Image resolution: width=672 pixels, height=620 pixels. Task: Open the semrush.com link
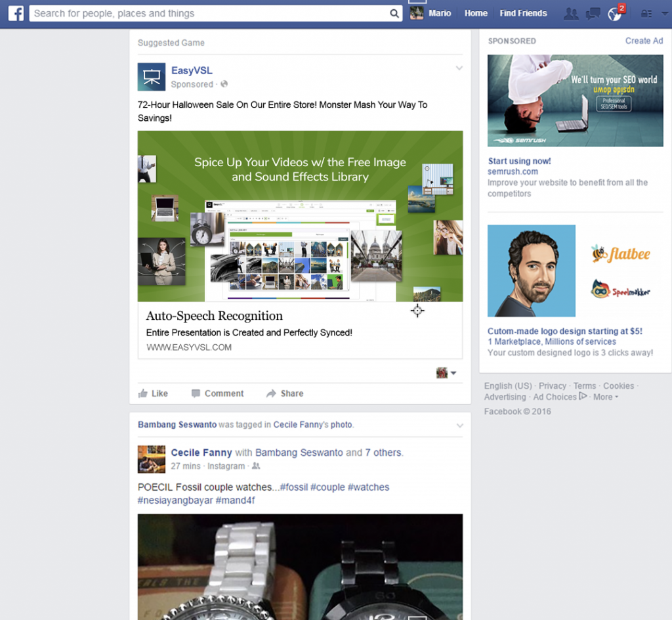[x=513, y=171]
